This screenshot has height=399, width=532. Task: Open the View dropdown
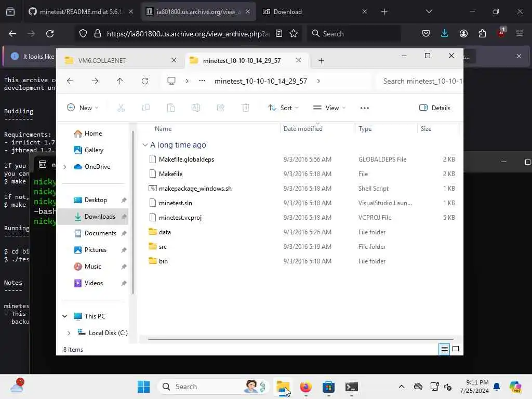329,108
